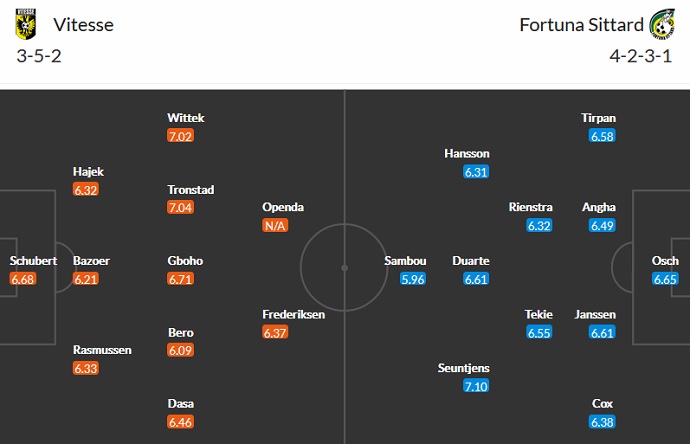Click player name Bazoer

tap(91, 261)
